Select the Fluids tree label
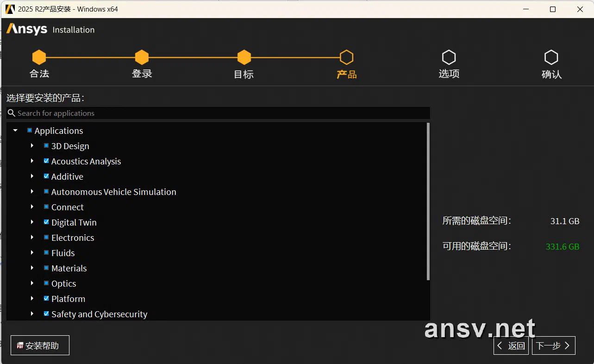Viewport: 594px width, 364px height. click(63, 253)
